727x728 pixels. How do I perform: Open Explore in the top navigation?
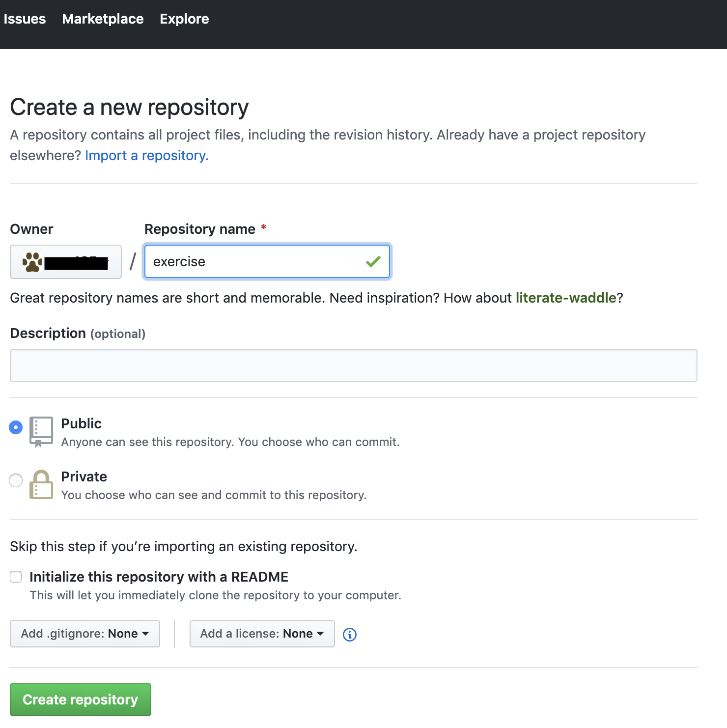click(x=184, y=19)
